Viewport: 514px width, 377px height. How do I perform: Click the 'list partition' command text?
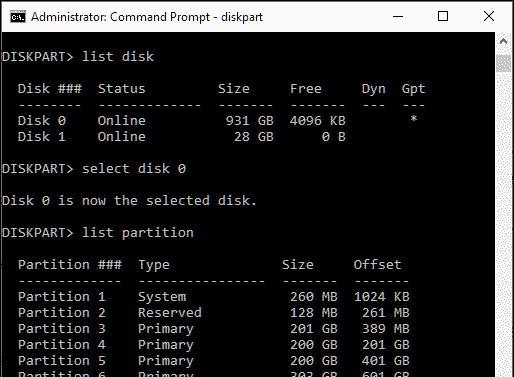tap(138, 233)
